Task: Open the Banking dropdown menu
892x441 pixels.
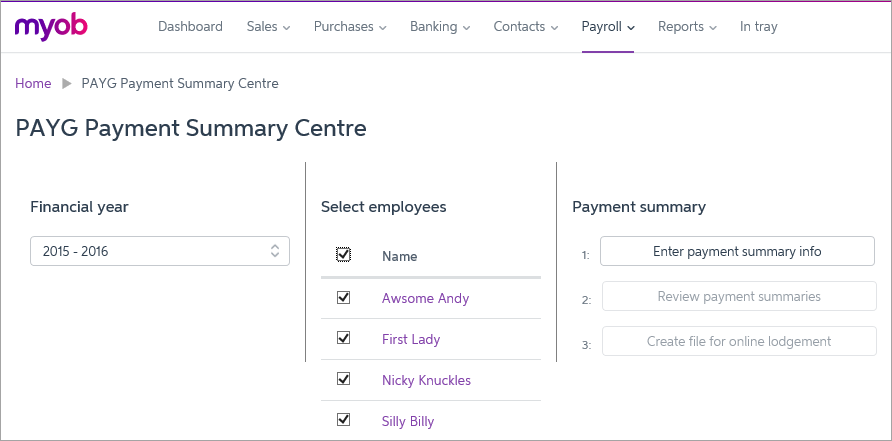Action: pos(439,27)
